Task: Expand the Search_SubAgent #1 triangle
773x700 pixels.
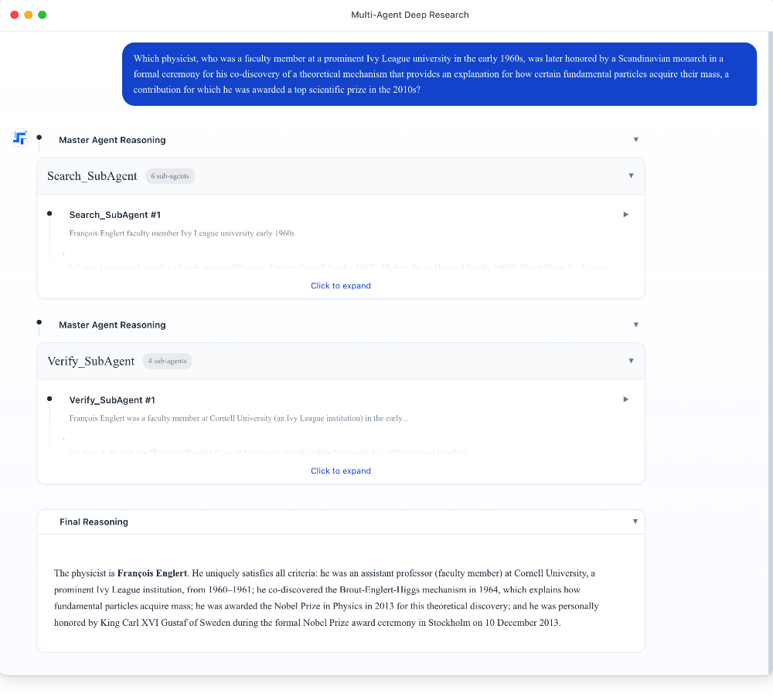Action: (x=626, y=215)
